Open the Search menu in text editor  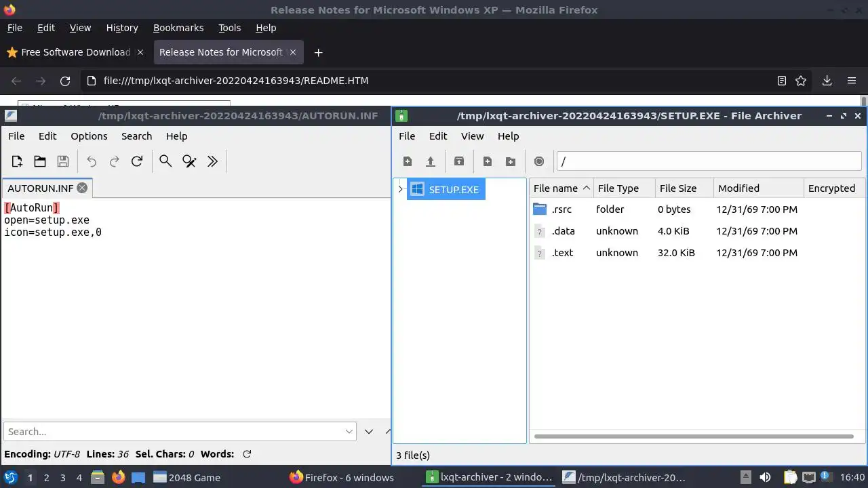(x=136, y=136)
